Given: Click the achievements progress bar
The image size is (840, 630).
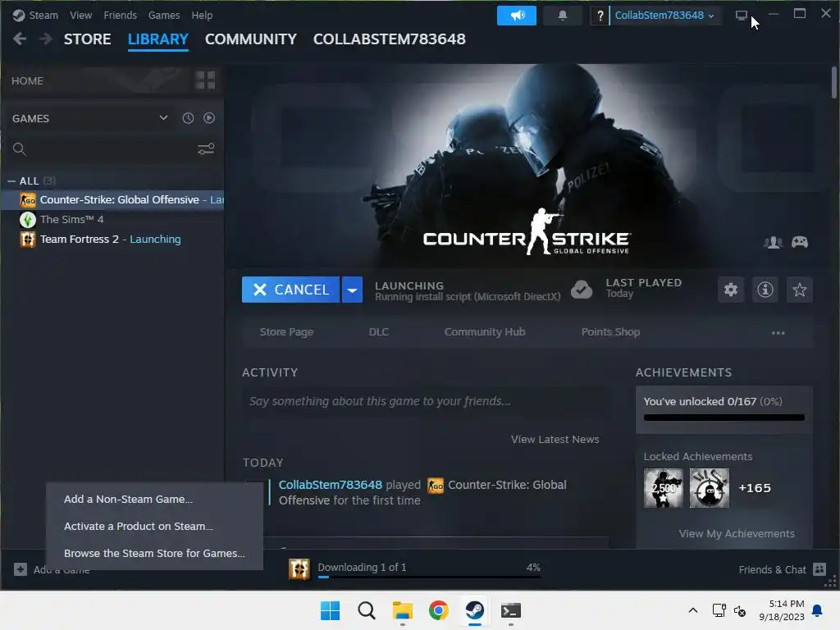Looking at the screenshot, I should [x=724, y=418].
